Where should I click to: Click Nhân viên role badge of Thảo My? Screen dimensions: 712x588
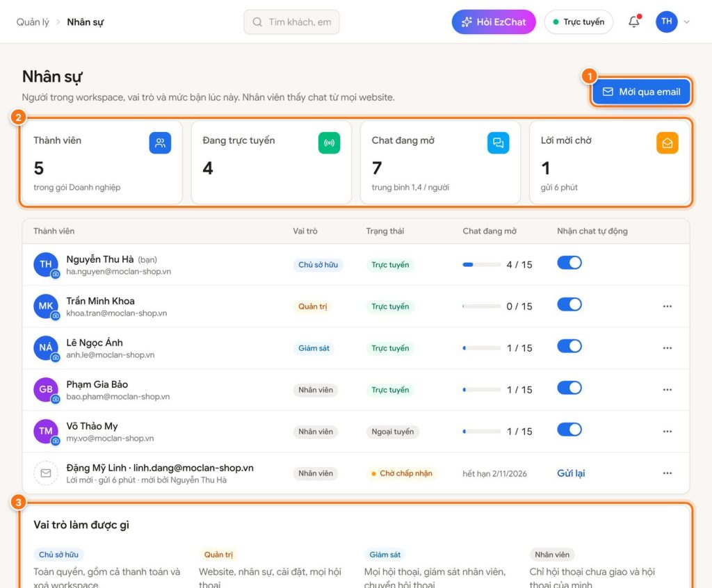(x=316, y=432)
